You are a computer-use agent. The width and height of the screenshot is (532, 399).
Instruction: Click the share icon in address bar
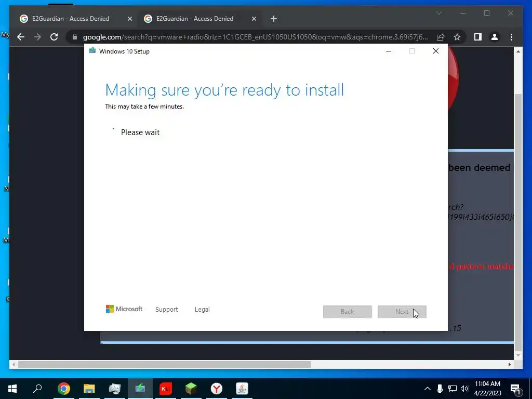(441, 37)
